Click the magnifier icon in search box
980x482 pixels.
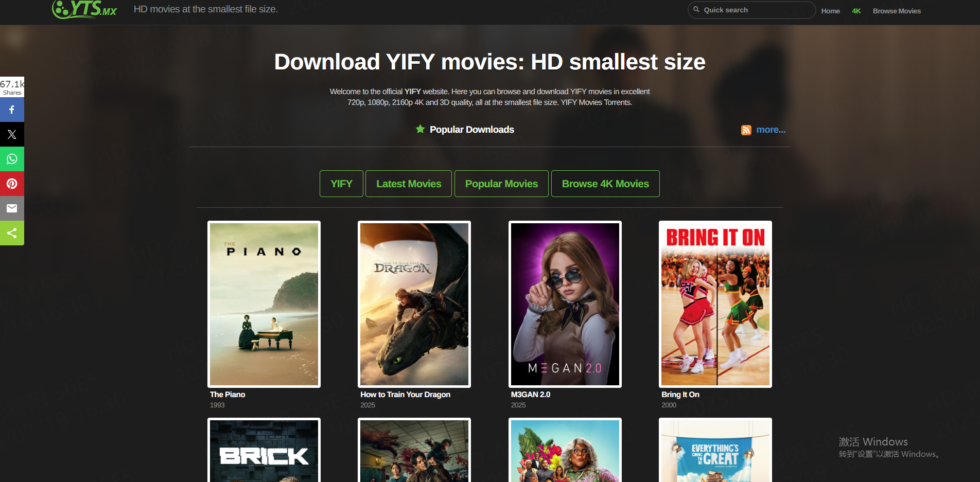(696, 9)
